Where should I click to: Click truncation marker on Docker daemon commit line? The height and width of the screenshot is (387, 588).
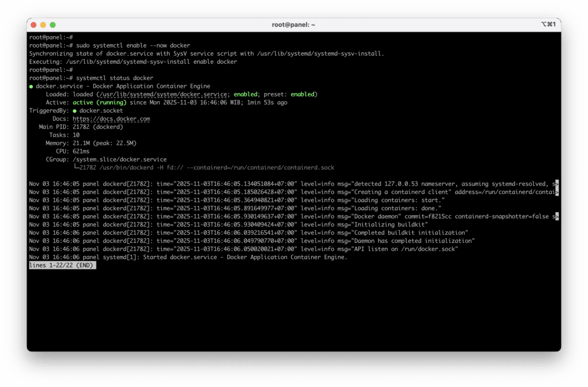point(556,216)
